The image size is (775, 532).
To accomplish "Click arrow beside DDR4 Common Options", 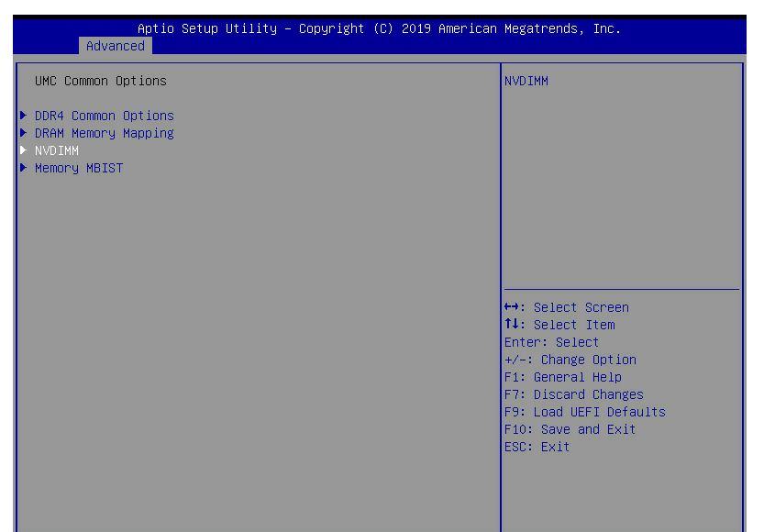I will click(x=23, y=116).
